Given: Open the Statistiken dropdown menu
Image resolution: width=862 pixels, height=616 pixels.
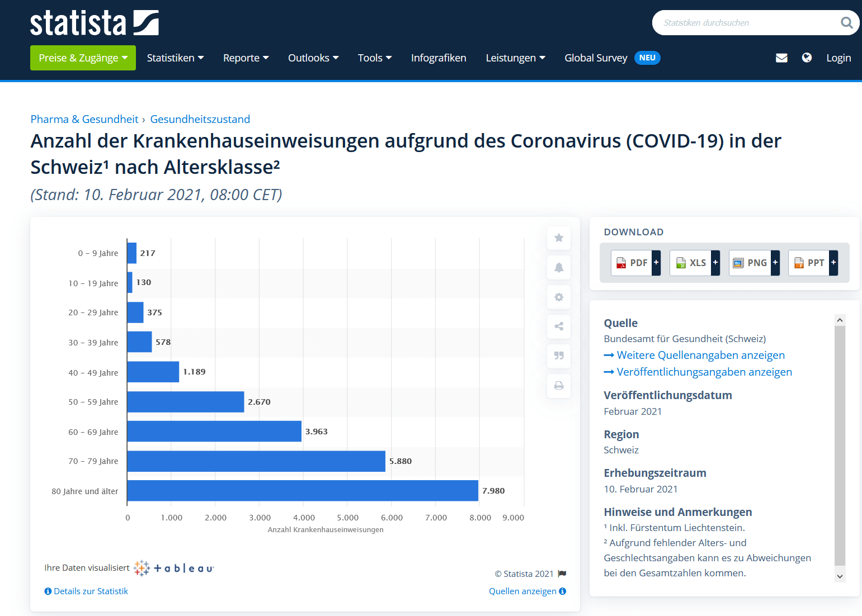Looking at the screenshot, I should pyautogui.click(x=175, y=58).
